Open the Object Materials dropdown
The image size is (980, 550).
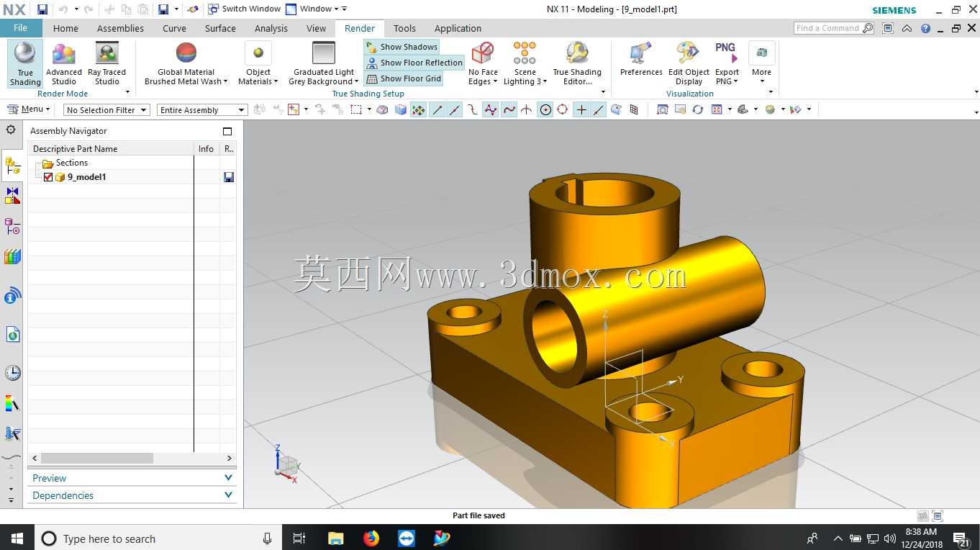point(258,63)
